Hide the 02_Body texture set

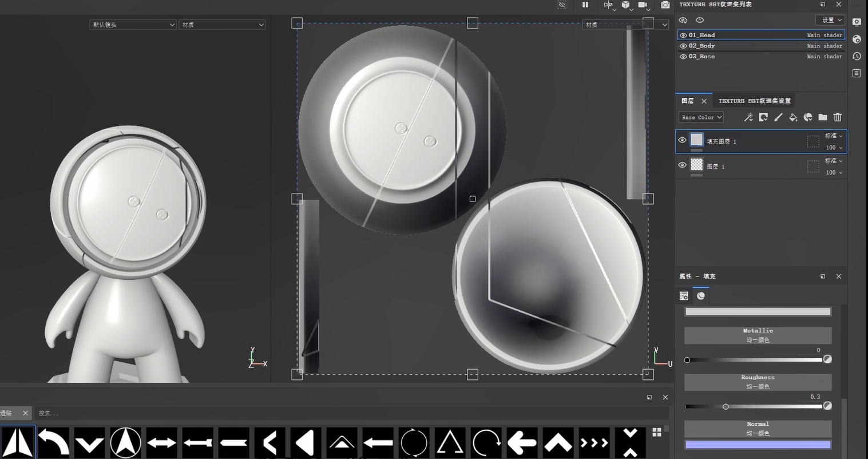click(x=683, y=46)
